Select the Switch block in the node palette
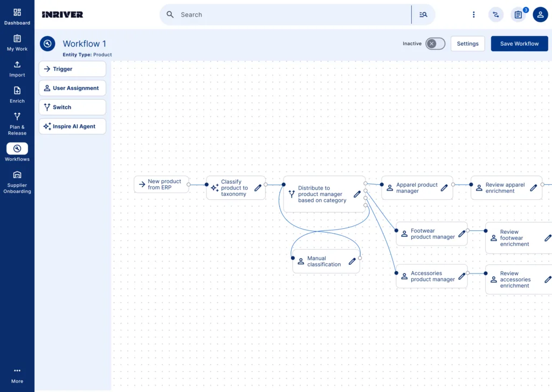The image size is (552, 392). (72, 107)
